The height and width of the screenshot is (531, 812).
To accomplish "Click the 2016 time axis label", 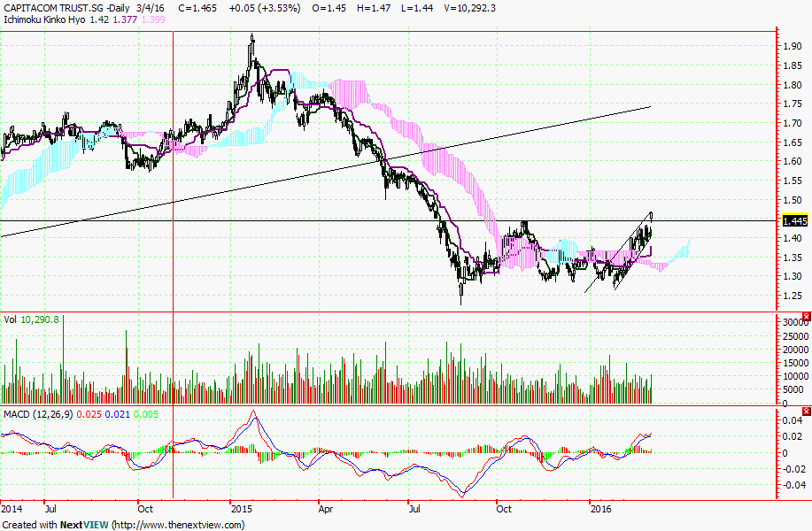I will pyautogui.click(x=600, y=509).
